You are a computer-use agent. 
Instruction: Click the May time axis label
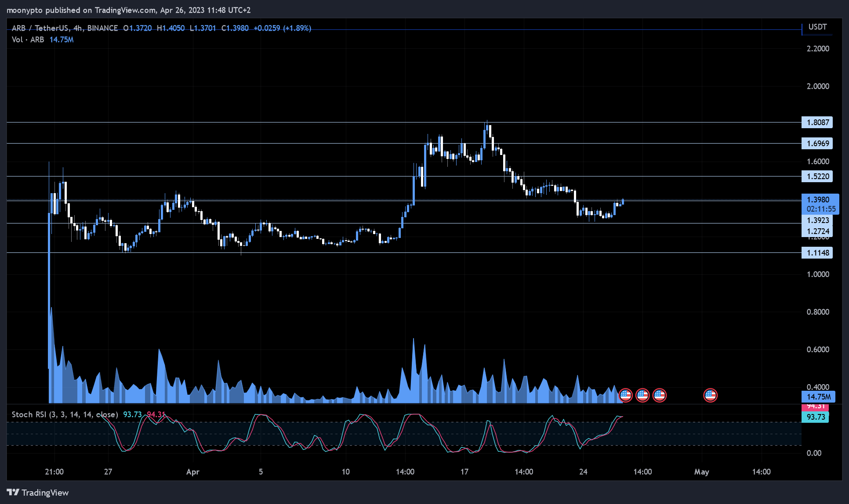702,472
